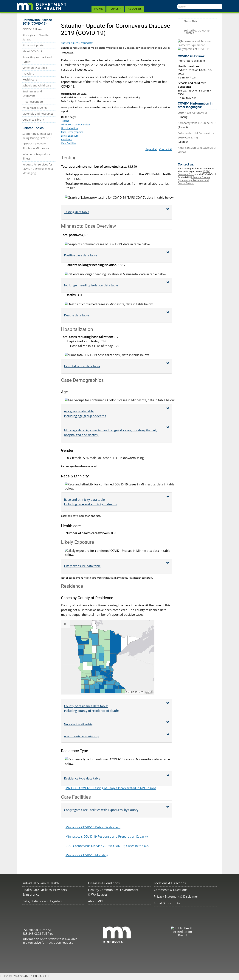Click the Expand All link
This screenshot has height=980, width=239.
pos(151,149)
